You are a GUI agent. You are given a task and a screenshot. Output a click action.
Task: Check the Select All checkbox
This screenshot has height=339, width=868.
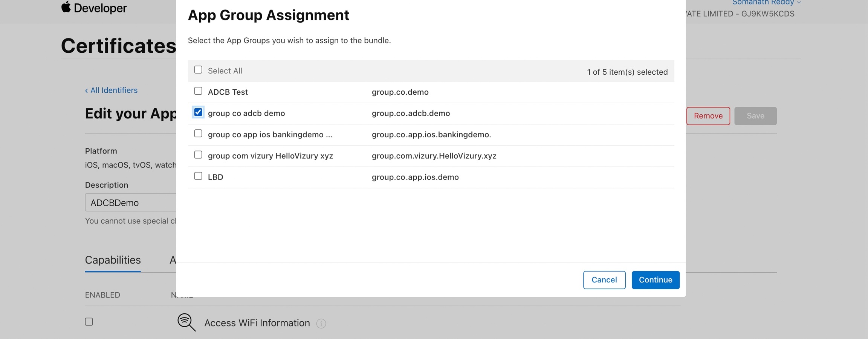(198, 70)
